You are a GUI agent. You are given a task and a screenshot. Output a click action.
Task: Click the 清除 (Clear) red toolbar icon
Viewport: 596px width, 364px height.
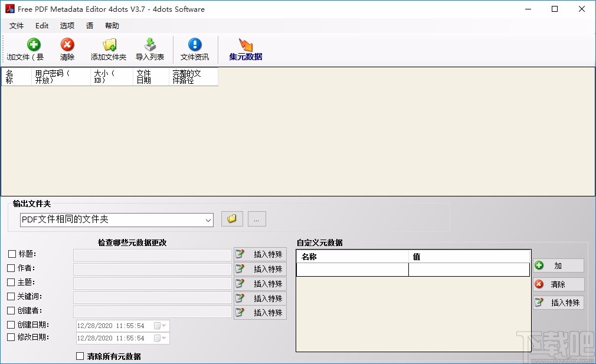point(67,50)
